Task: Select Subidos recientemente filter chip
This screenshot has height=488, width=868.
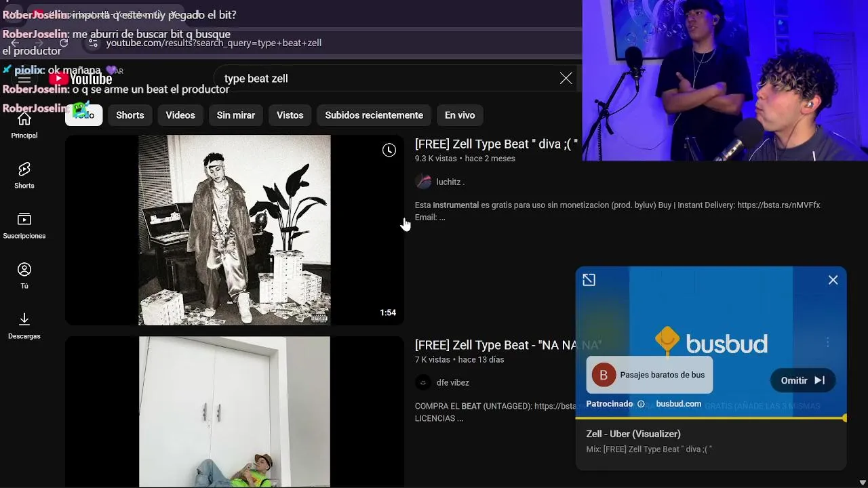Action: click(x=374, y=115)
